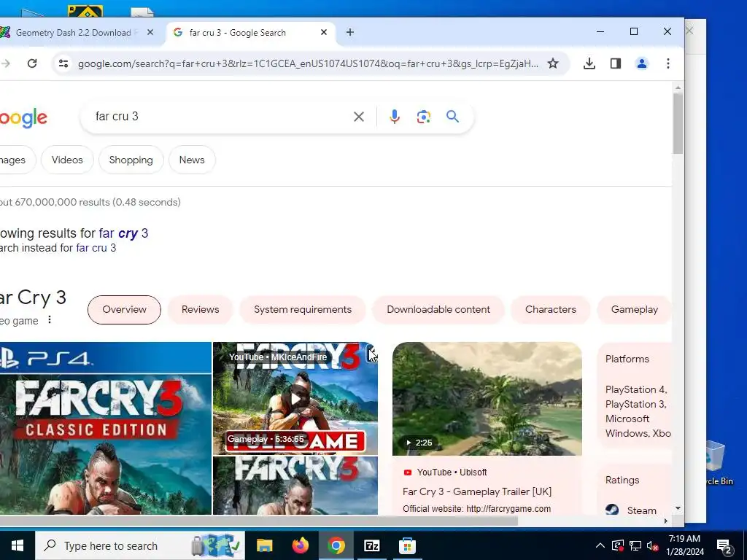This screenshot has width=747, height=560.
Task: Toggle the Chrome side panel icon
Action: point(616,63)
